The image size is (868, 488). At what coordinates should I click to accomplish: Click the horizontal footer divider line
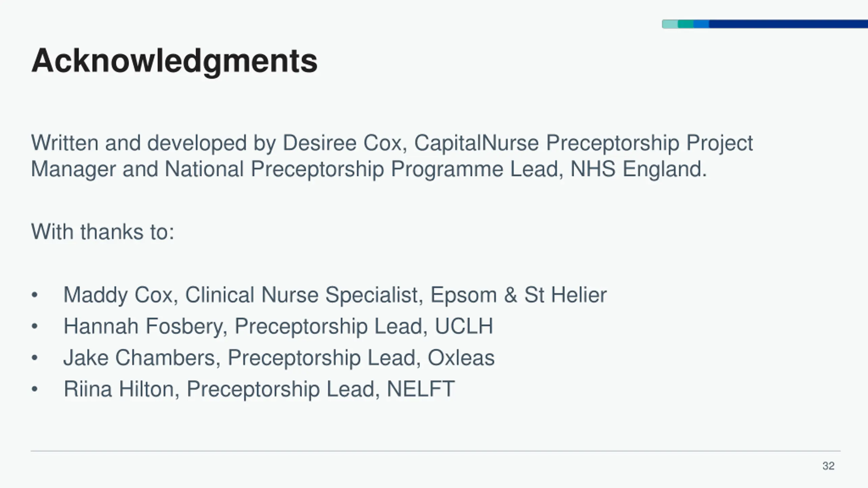436,451
